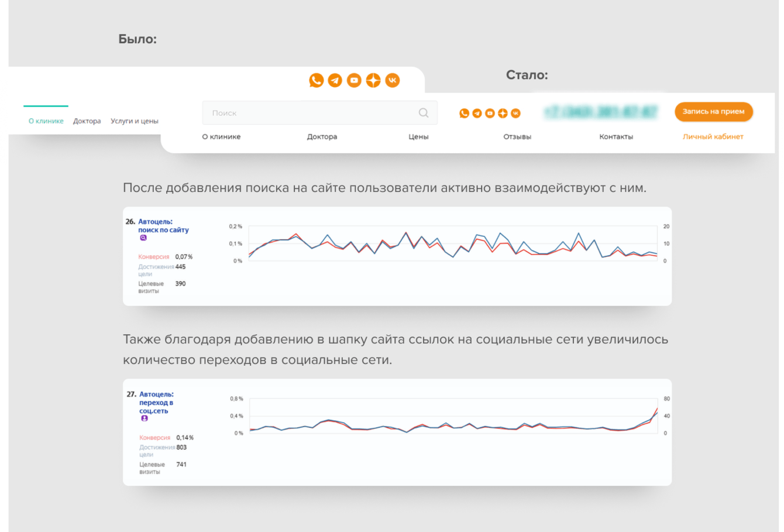The image size is (784, 532).
Task: Click purple social icon under goal 27
Action: (x=144, y=419)
